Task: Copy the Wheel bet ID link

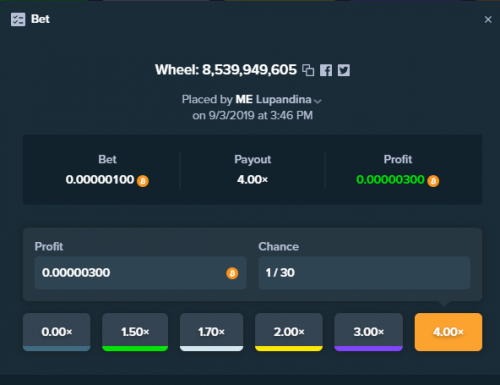Action: point(308,70)
